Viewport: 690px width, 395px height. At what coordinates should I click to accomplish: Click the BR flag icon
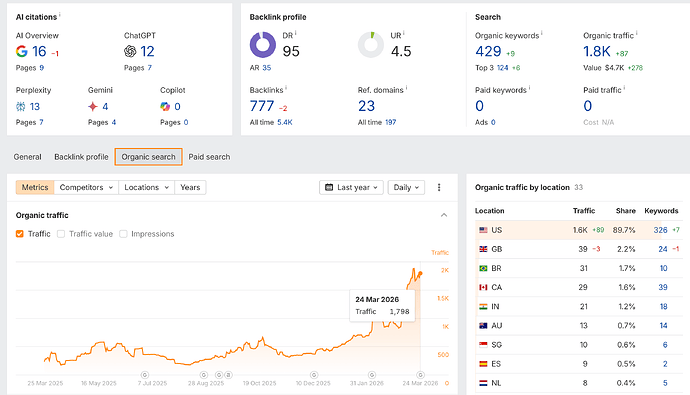[x=483, y=268]
